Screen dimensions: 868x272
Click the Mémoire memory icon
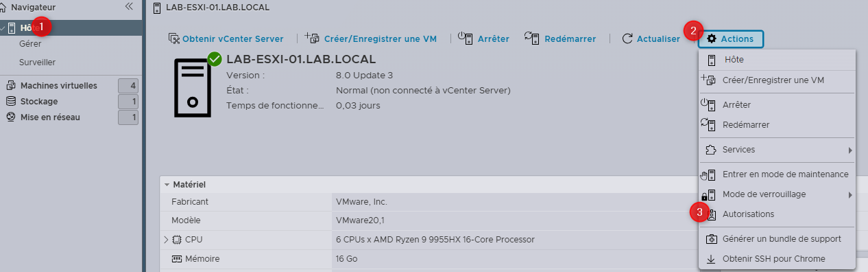pyautogui.click(x=176, y=259)
